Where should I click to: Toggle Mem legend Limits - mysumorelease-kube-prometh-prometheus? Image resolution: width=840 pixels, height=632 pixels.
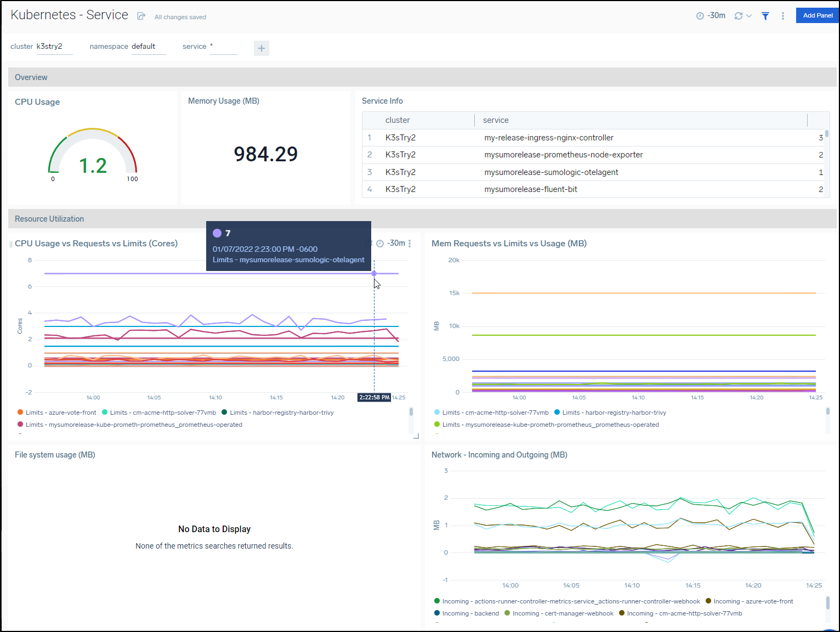click(547, 425)
